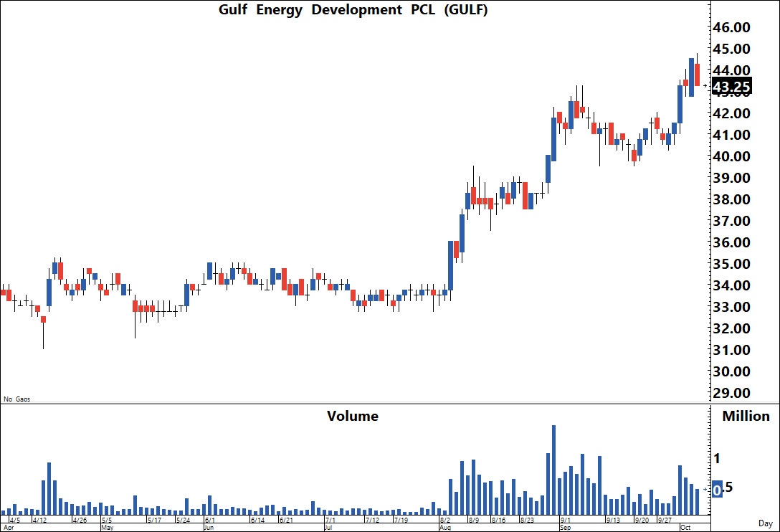
Task: Click the "Million" volume unit label
Action: pos(746,416)
